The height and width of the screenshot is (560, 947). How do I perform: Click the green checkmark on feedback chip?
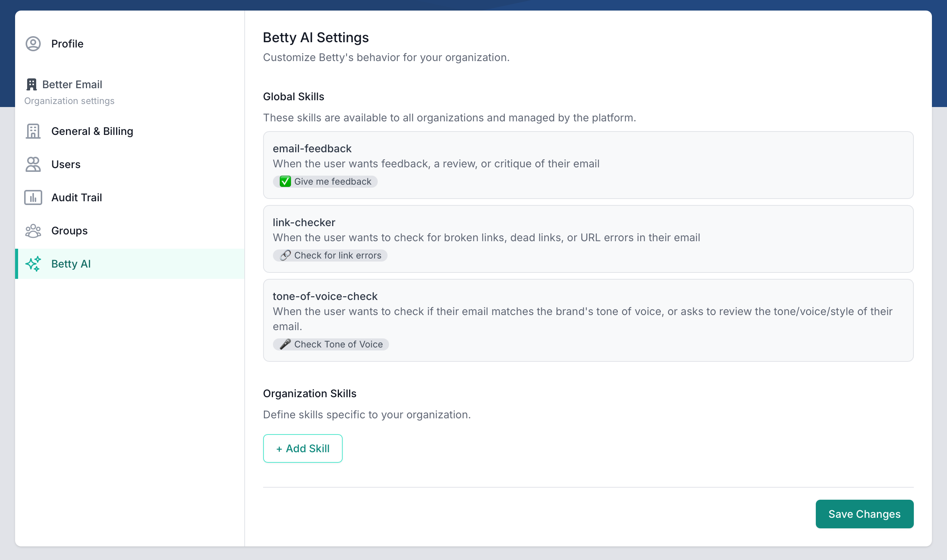(285, 182)
